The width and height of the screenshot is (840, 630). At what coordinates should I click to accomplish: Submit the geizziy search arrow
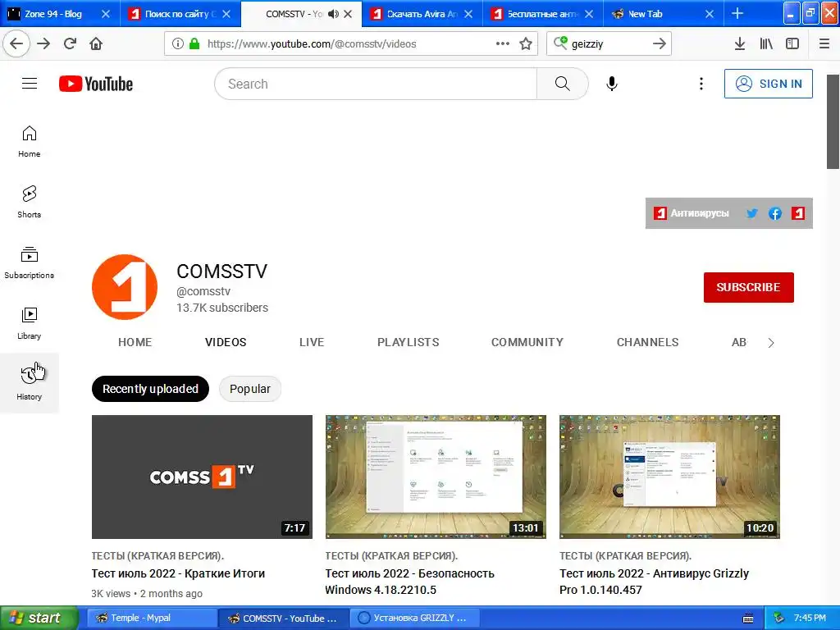[660, 43]
